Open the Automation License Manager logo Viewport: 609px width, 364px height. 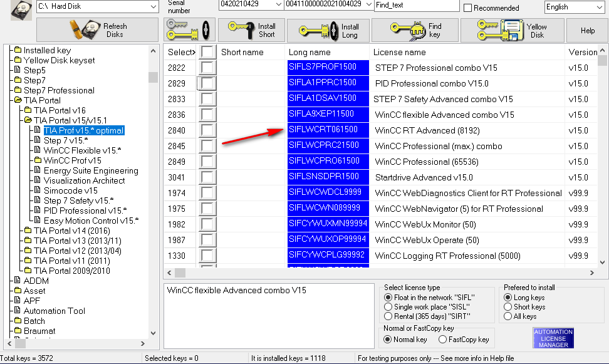click(x=553, y=338)
